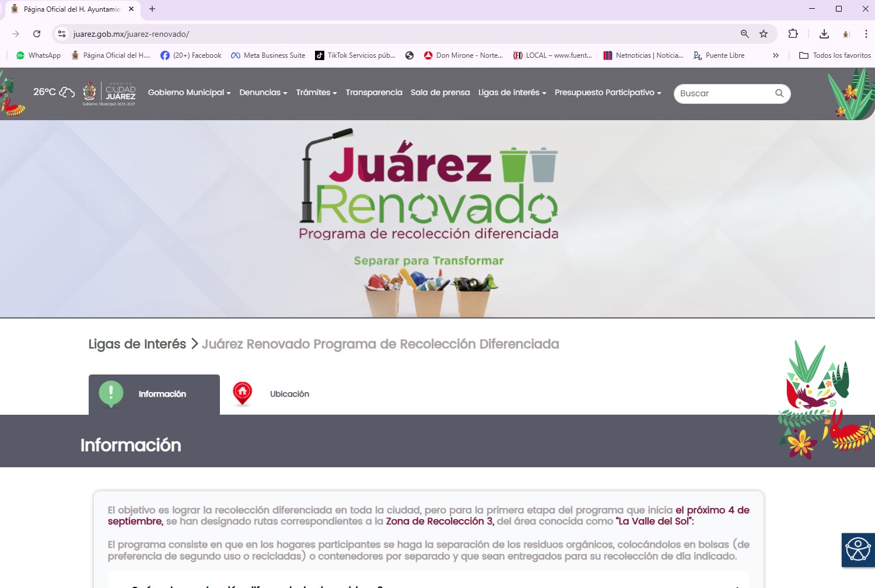Open the Transparencia menu item
875x588 pixels.
coord(374,93)
